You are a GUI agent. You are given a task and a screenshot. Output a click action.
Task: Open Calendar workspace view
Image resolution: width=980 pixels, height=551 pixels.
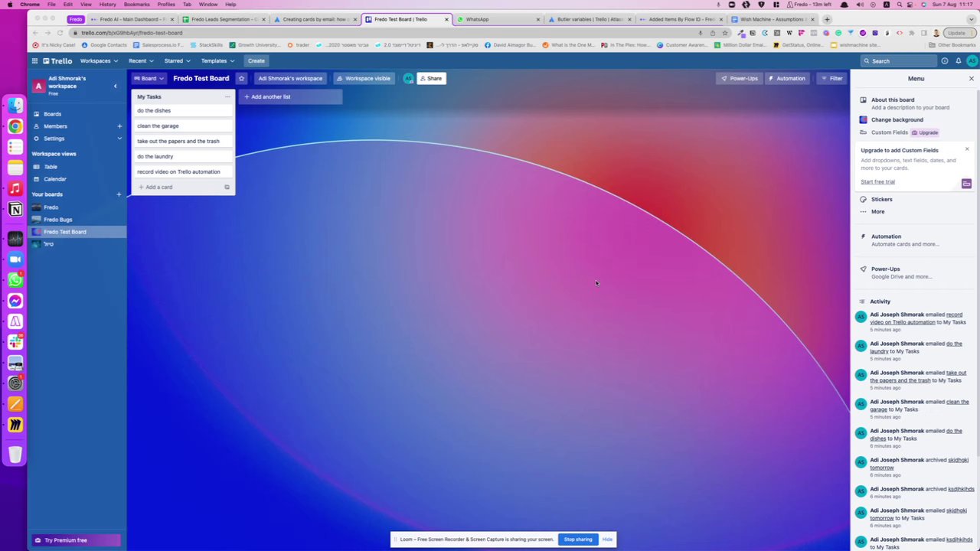pos(54,178)
